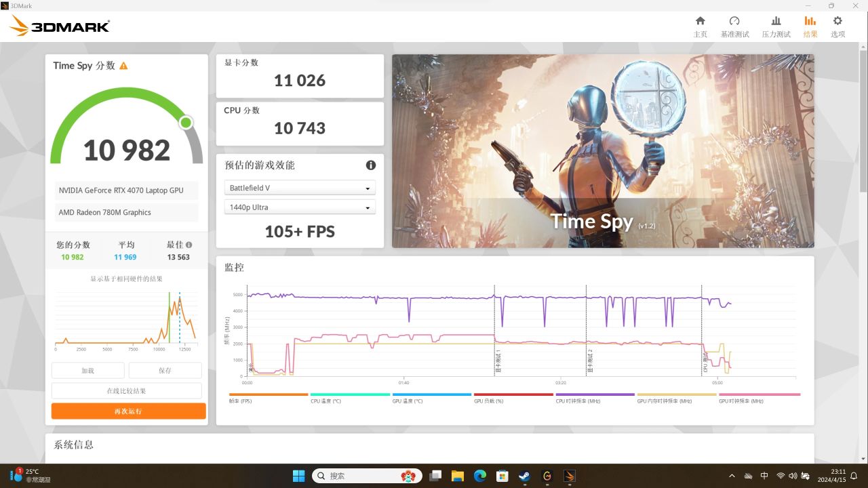
Task: Click the info icon beside 最佳
Action: click(189, 245)
